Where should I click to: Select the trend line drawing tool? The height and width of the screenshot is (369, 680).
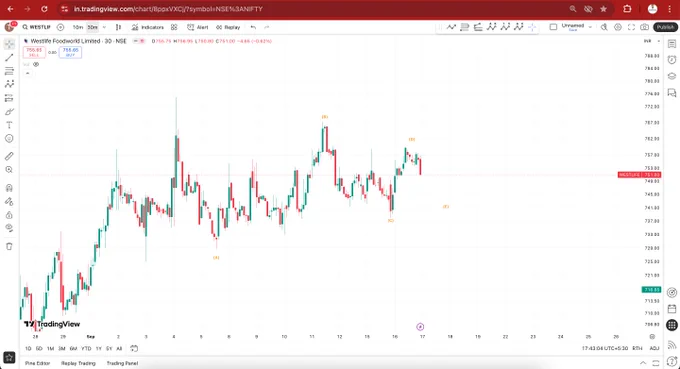(9, 57)
